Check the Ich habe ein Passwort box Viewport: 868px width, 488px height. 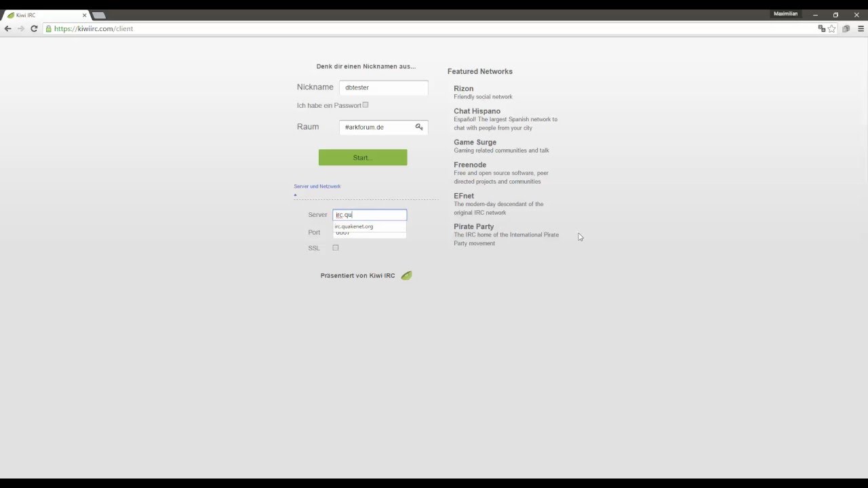pos(366,105)
